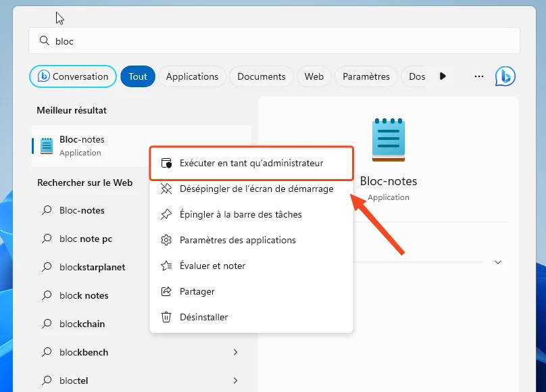Click inside the search input field
The width and height of the screenshot is (546, 392).
203,41
